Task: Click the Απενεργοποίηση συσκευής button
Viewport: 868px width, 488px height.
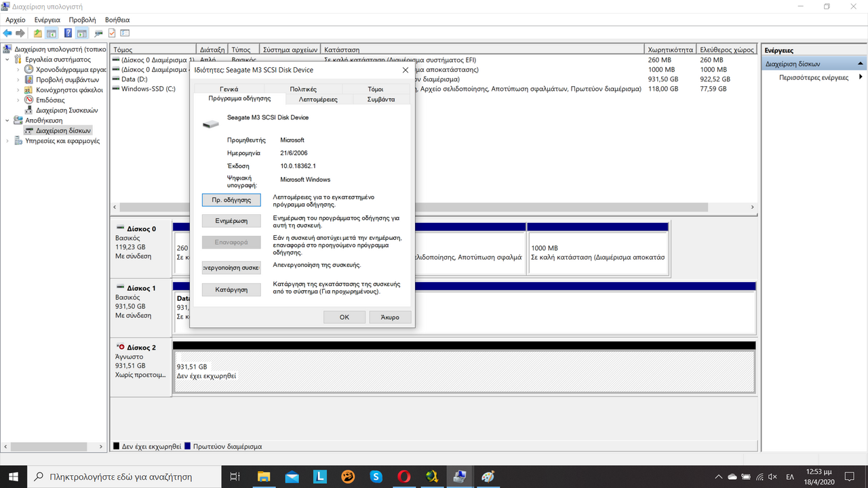Action: point(231,268)
